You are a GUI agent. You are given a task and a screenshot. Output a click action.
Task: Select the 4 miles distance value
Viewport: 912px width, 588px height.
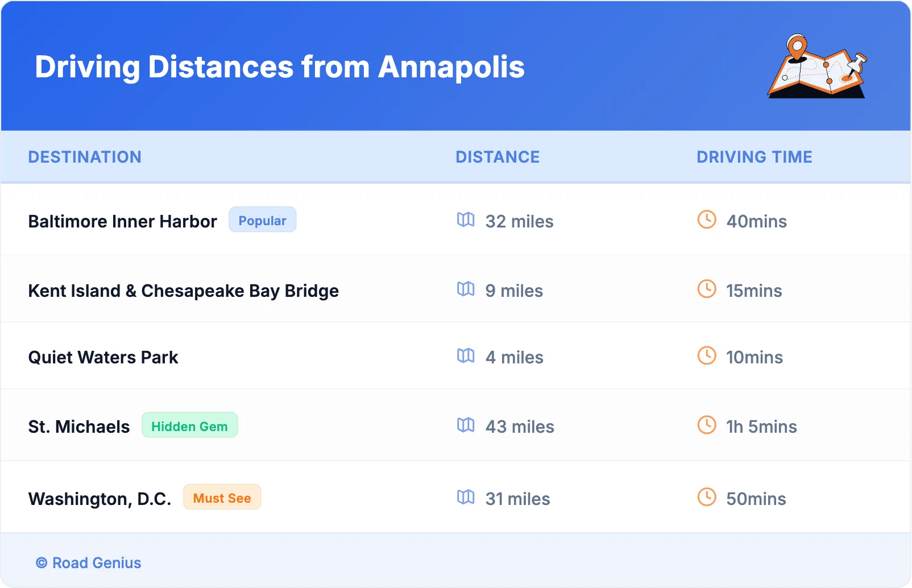[515, 357]
